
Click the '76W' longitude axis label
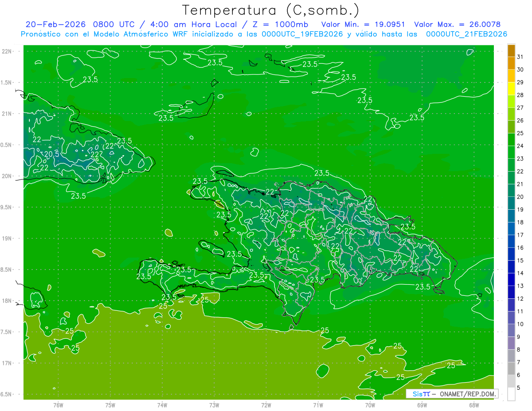coord(58,405)
